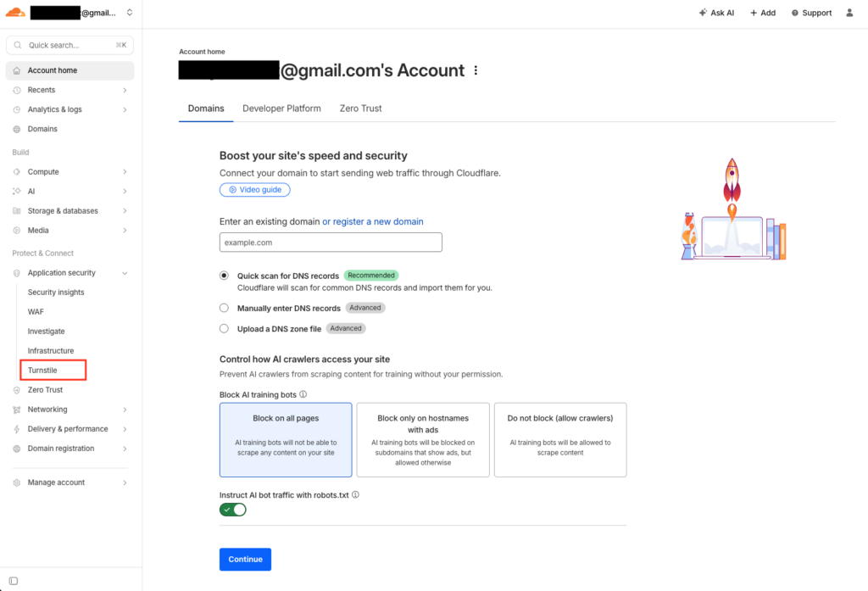Select the 'Block on all pages' card

(286, 439)
